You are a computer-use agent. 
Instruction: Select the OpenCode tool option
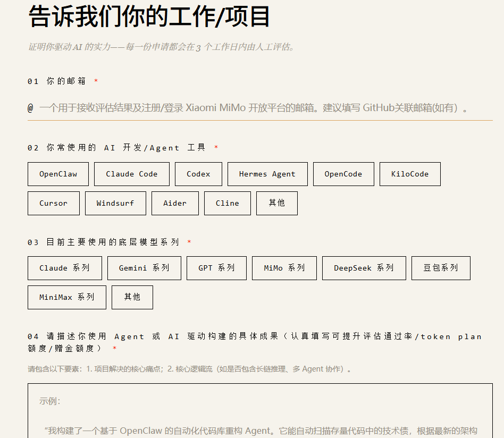click(343, 174)
